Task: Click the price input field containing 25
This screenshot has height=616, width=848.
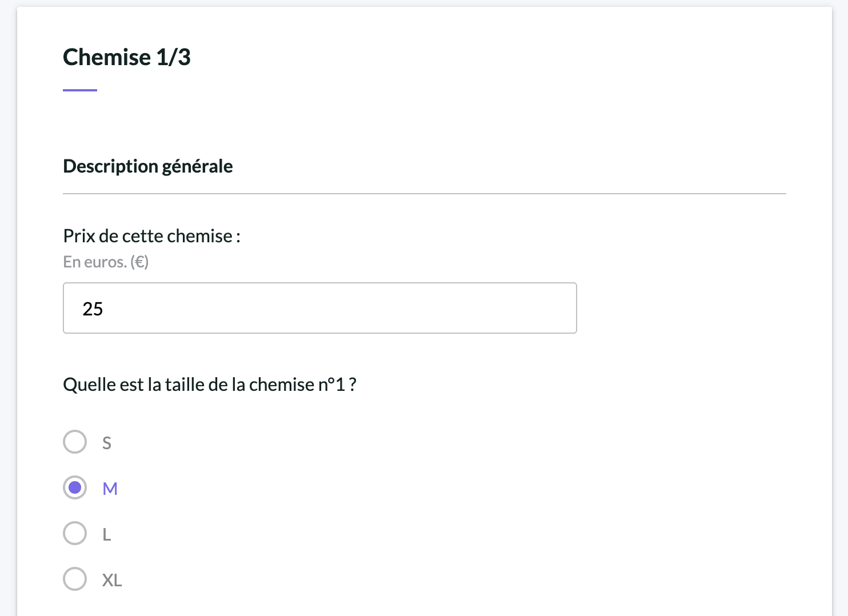Action: [320, 308]
